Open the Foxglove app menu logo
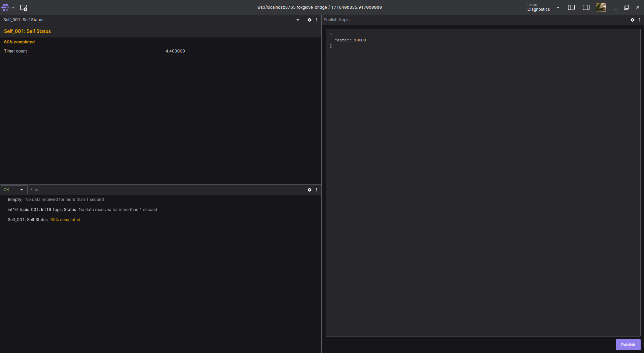Image resolution: width=644 pixels, height=353 pixels. pos(5,7)
